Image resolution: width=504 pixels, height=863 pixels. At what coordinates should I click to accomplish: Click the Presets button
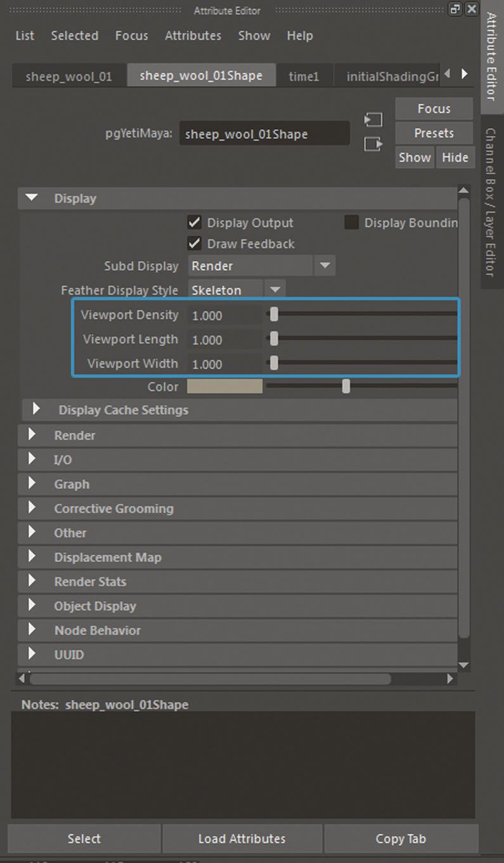point(434,133)
